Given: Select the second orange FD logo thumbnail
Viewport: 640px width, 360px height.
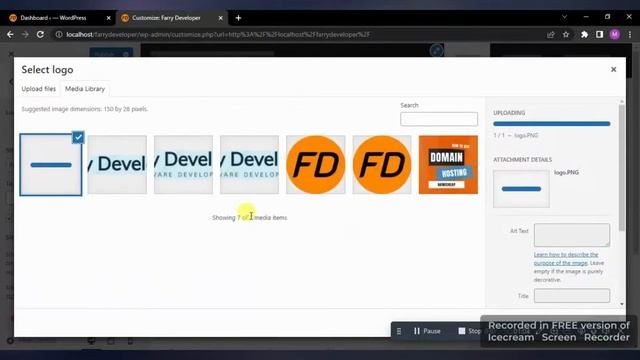Looking at the screenshot, I should (x=382, y=164).
